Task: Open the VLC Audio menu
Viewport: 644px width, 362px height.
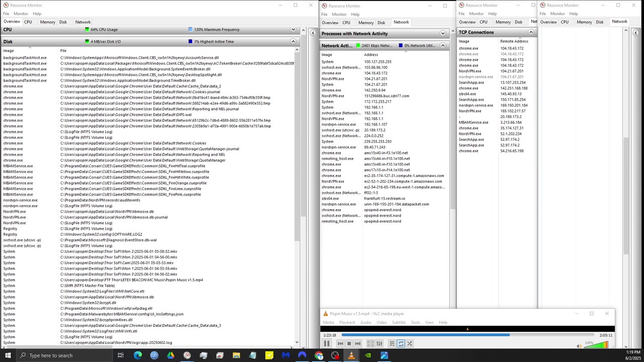Action: pyautogui.click(x=366, y=322)
